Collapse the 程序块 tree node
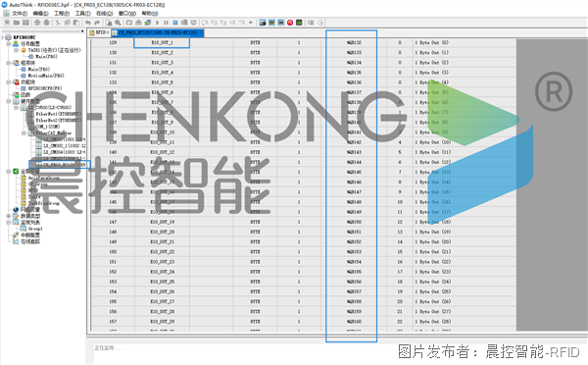Screen dimensions: 588x365 pyautogui.click(x=8, y=63)
